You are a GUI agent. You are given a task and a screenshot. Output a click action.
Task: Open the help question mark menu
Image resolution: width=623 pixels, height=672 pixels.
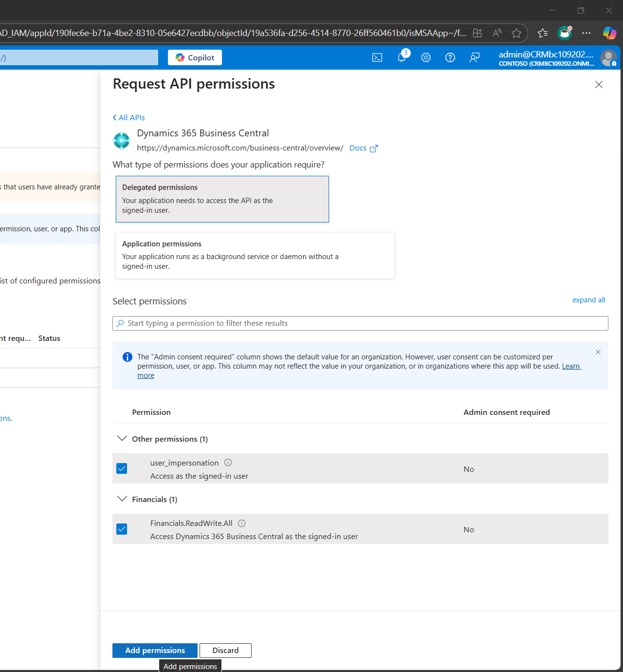coord(450,57)
